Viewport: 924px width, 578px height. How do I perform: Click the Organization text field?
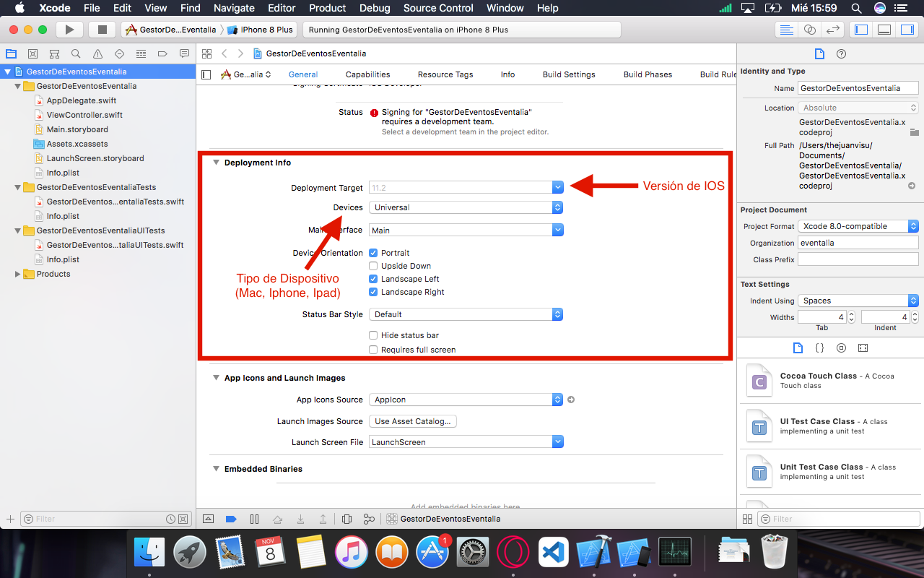[858, 243]
